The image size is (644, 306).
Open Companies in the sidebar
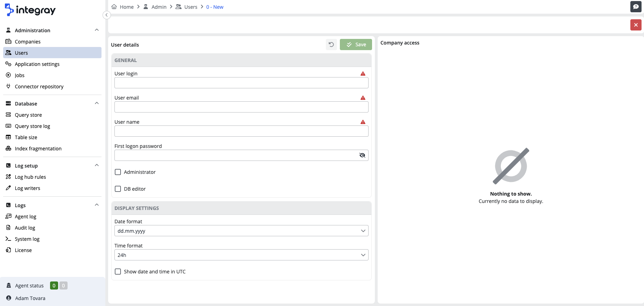point(28,42)
